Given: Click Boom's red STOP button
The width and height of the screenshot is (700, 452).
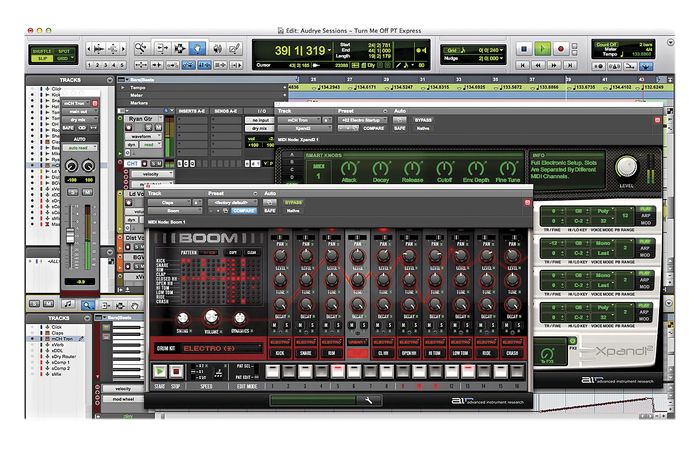Looking at the screenshot, I should 176,371.
